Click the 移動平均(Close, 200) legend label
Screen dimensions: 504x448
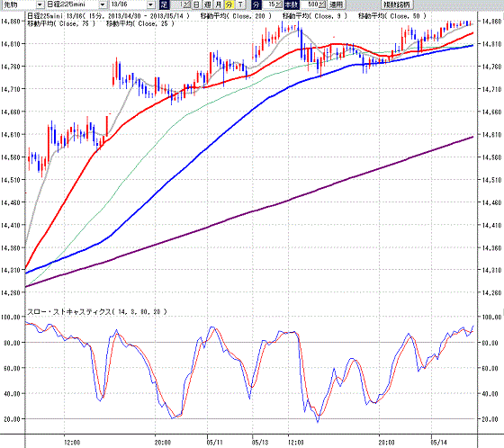tap(236, 16)
